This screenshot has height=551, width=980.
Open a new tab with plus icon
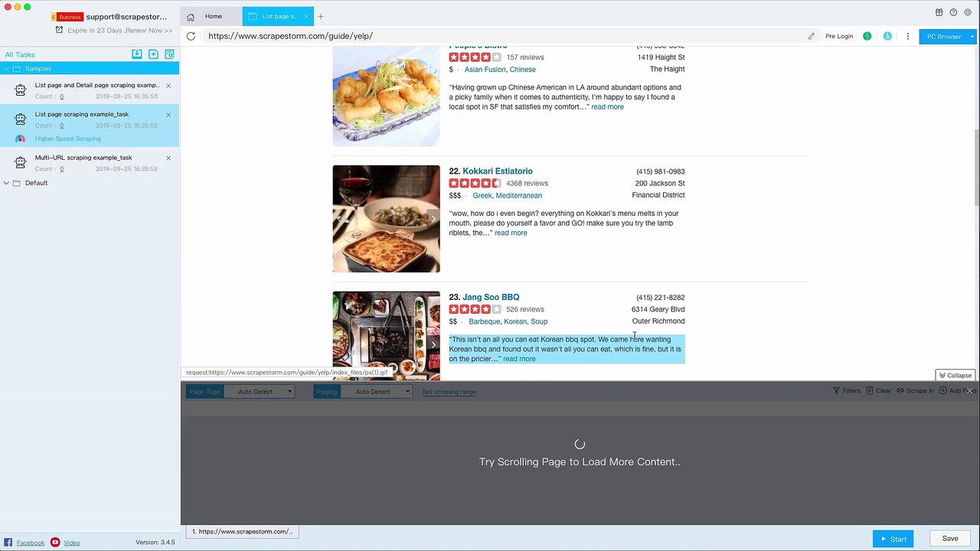coord(321,16)
